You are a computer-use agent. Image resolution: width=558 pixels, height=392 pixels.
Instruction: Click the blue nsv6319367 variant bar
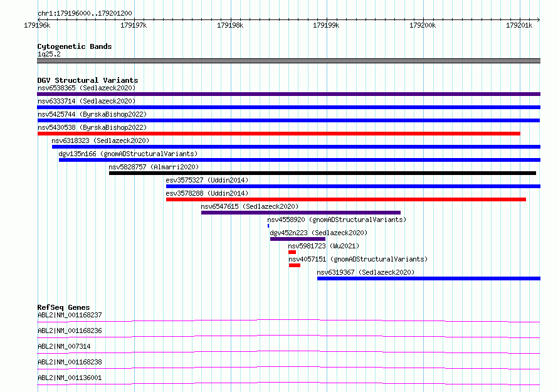coord(429,278)
